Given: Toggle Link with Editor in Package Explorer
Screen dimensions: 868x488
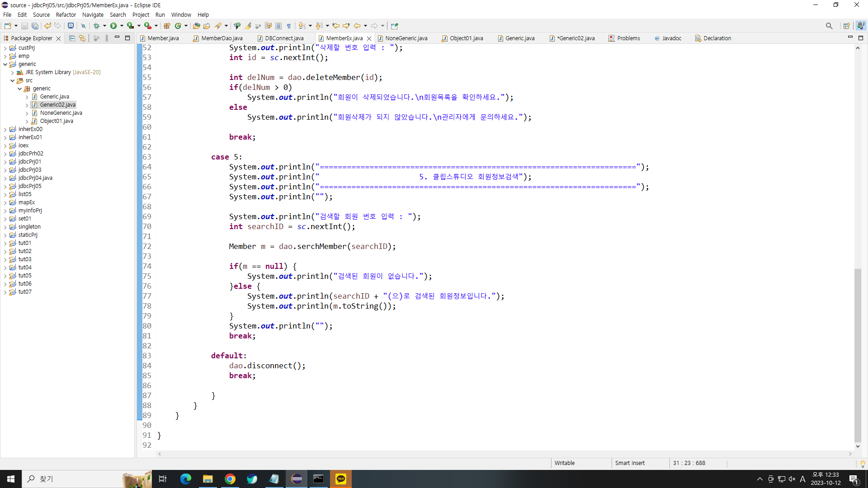Looking at the screenshot, I should (x=82, y=38).
